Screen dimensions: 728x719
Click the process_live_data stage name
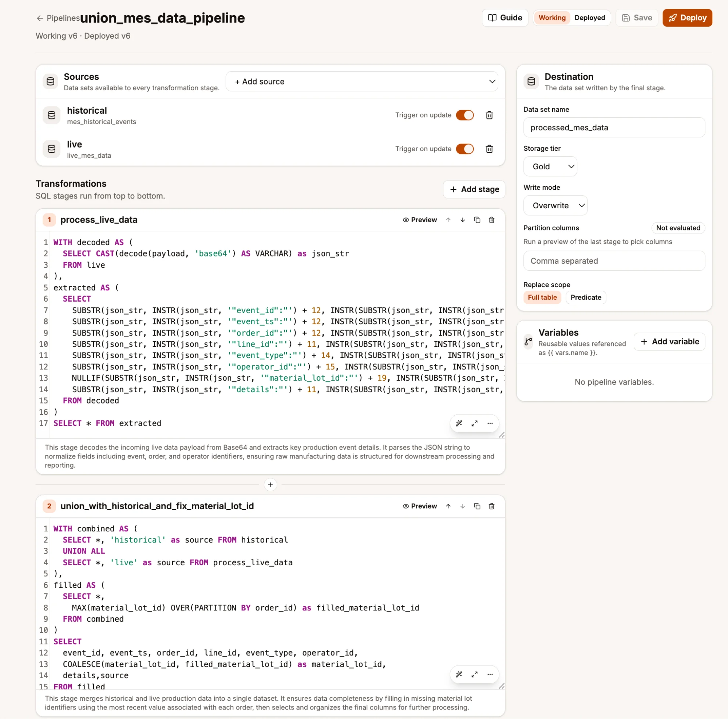point(99,220)
